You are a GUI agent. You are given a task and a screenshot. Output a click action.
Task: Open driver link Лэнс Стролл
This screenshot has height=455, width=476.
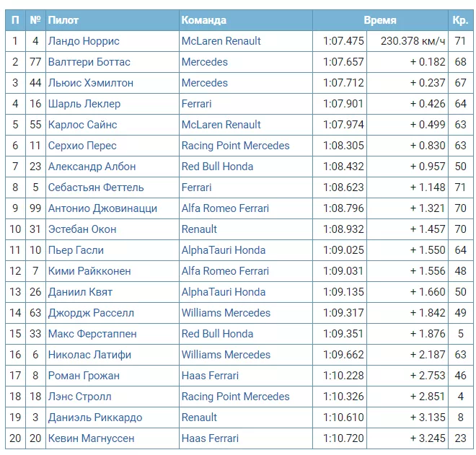[x=80, y=397]
